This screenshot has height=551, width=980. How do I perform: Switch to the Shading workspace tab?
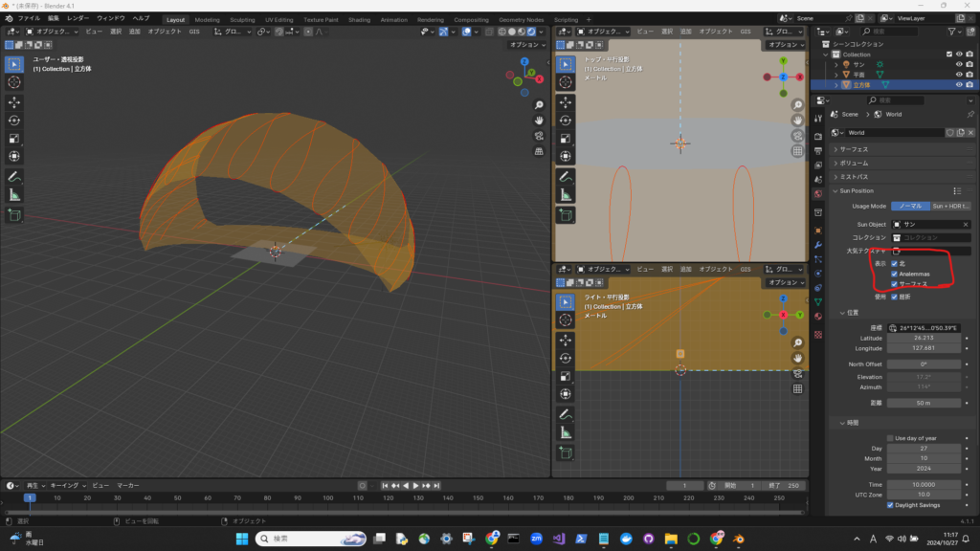[359, 19]
